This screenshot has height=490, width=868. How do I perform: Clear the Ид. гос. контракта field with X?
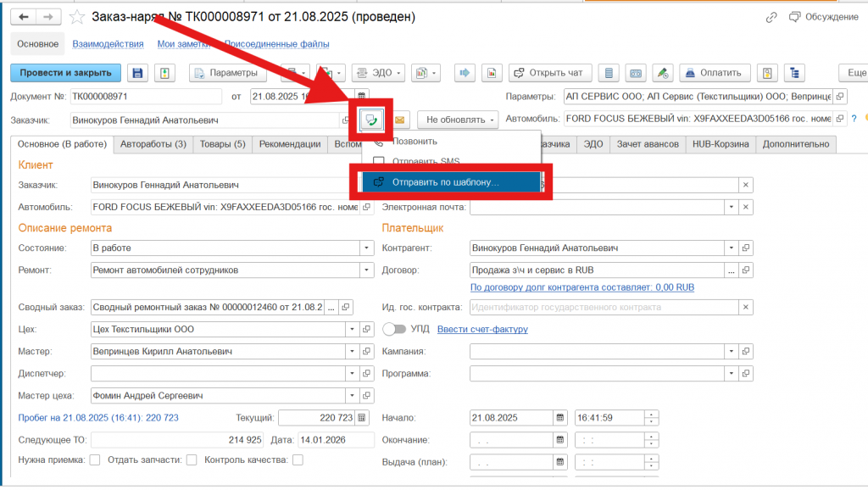point(746,307)
